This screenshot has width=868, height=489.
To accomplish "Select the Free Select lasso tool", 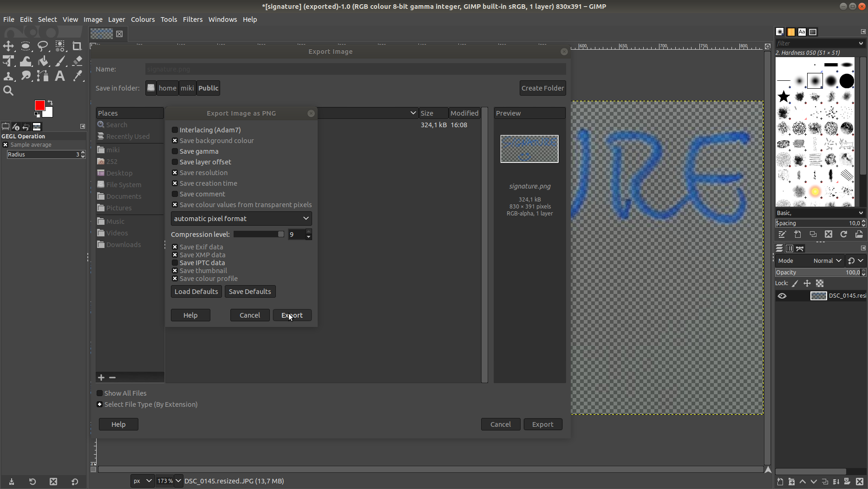I will click(x=43, y=46).
